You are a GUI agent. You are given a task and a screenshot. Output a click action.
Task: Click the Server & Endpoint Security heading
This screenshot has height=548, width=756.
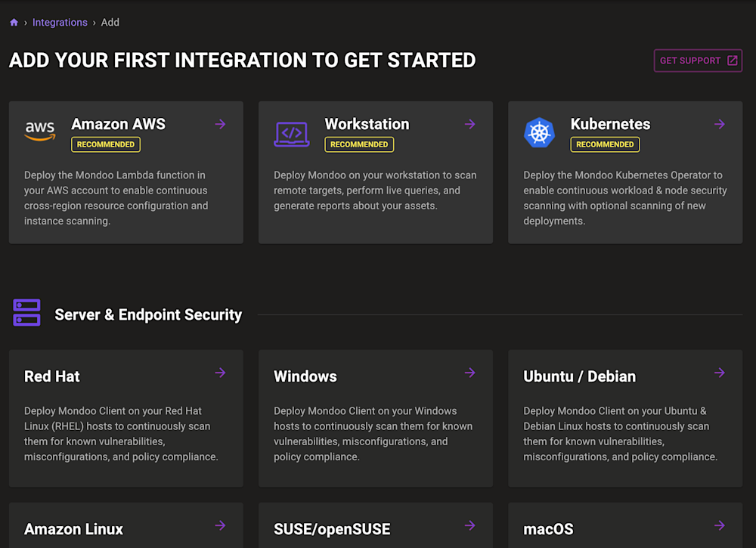[148, 314]
